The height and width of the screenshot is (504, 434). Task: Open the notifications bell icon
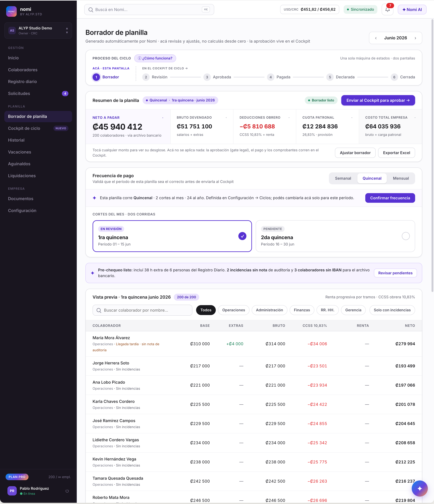pos(387,10)
